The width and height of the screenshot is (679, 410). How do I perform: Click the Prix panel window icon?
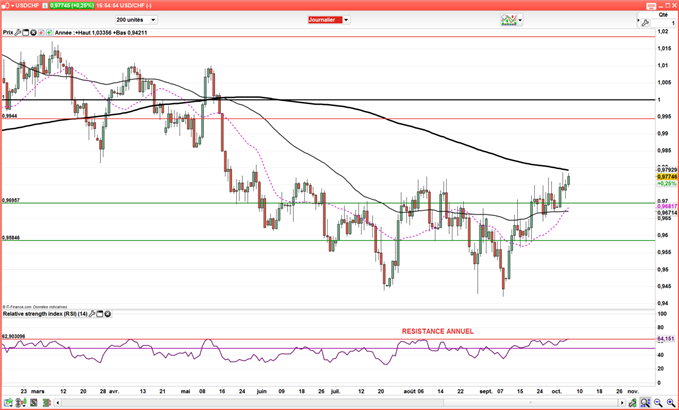click(x=26, y=32)
